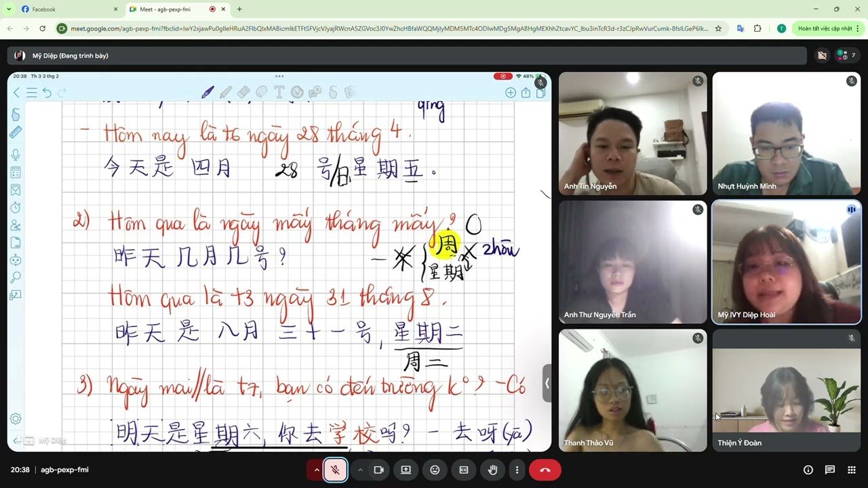This screenshot has width=868, height=488.
Task: Select the text T tool in the shared notes app
Action: (279, 92)
